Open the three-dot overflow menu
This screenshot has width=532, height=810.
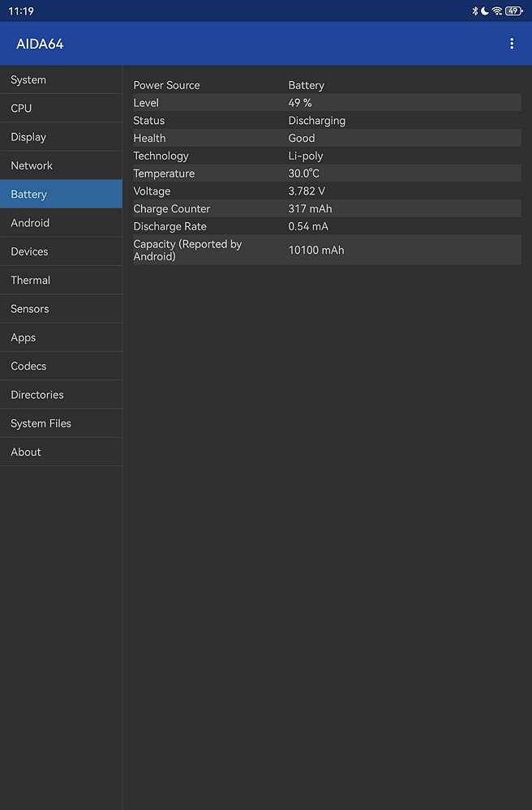pos(512,44)
